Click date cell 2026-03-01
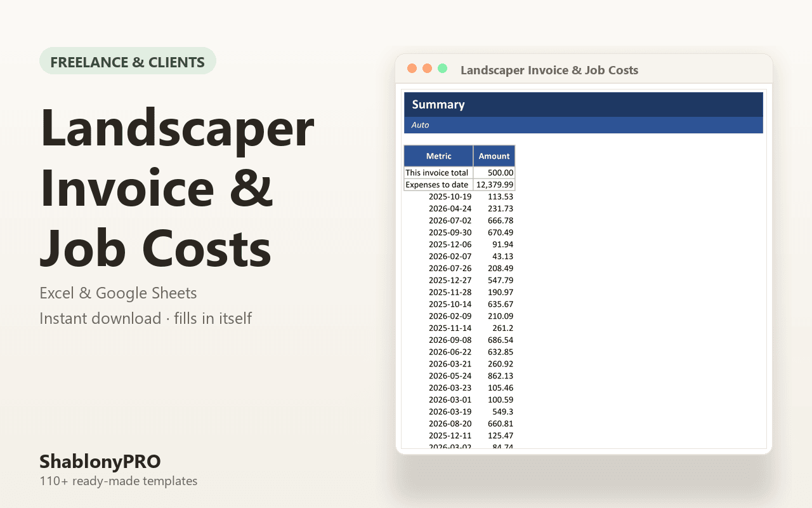 [450, 400]
